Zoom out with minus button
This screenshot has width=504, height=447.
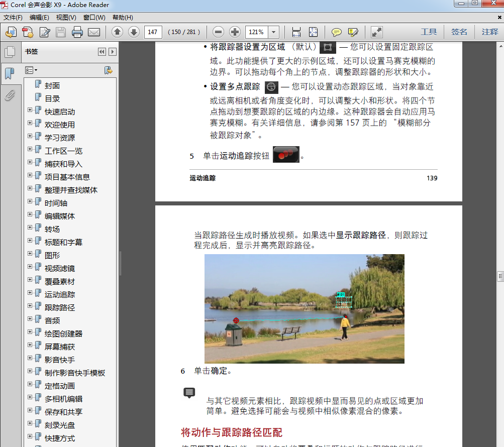[218, 32]
